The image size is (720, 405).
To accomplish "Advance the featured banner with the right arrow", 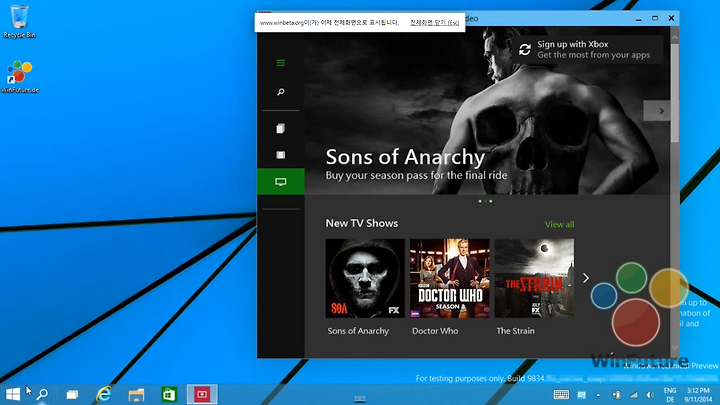I will coord(657,111).
